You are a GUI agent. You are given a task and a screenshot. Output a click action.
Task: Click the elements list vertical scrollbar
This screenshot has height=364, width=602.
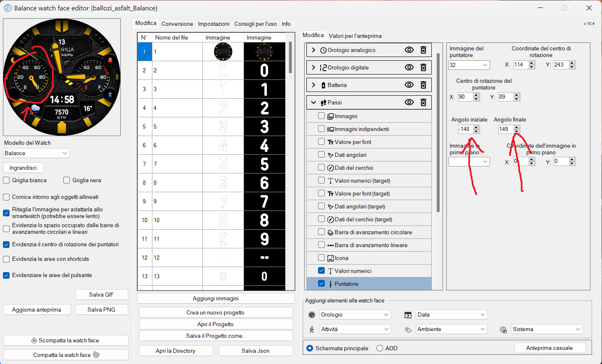[438, 132]
